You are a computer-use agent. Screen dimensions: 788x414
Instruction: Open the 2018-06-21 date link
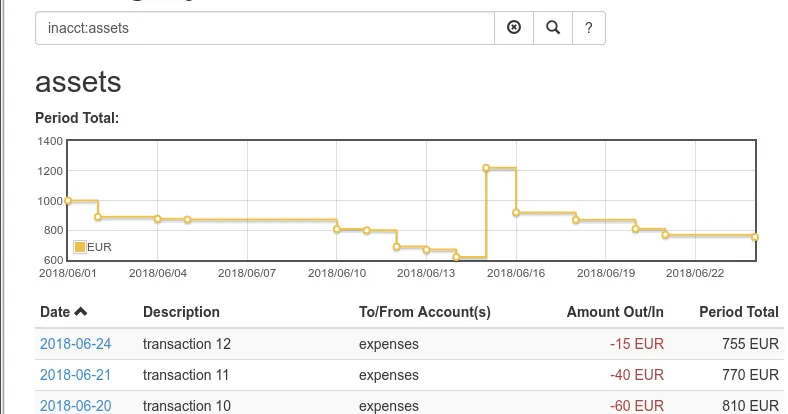coord(75,375)
